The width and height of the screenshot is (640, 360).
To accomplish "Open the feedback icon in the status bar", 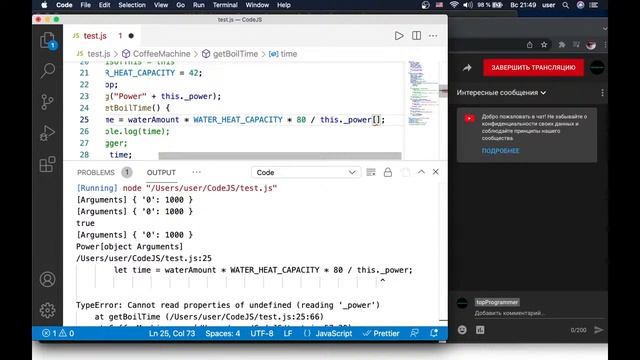I will click(x=414, y=333).
